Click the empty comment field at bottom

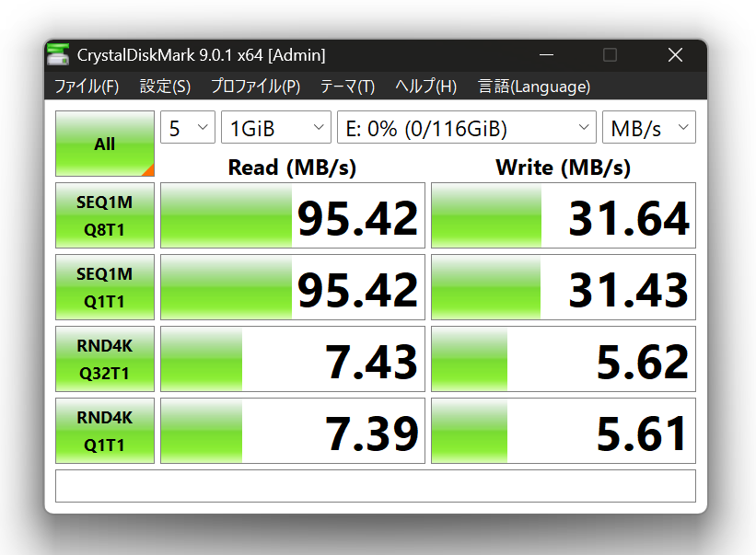[376, 486]
